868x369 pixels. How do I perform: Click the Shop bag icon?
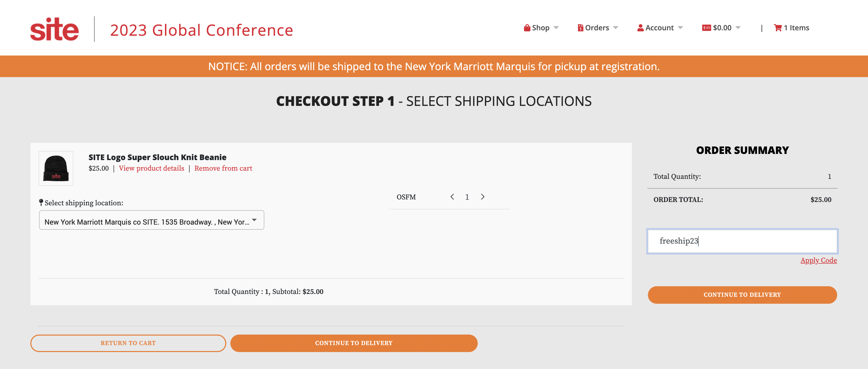[x=527, y=27]
